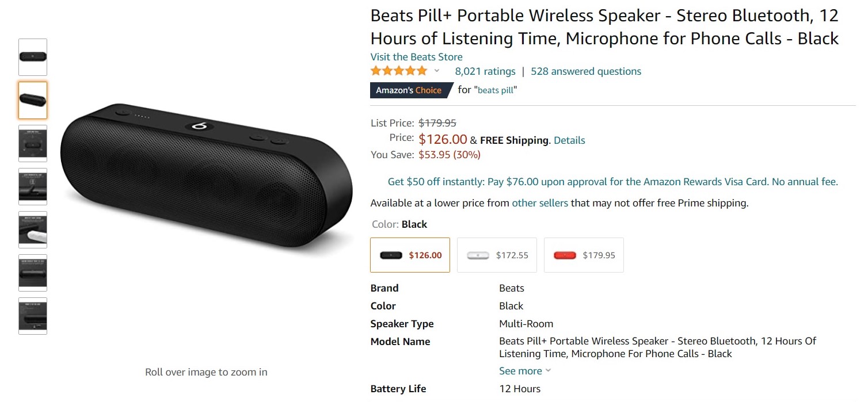The image size is (868, 402).
Task: Select the second angled speaker thumbnail
Action: [33, 100]
